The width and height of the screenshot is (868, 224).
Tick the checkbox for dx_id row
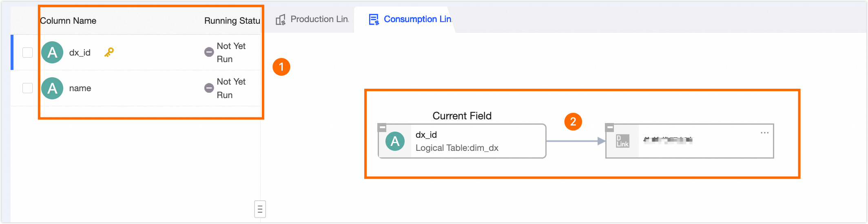click(27, 52)
